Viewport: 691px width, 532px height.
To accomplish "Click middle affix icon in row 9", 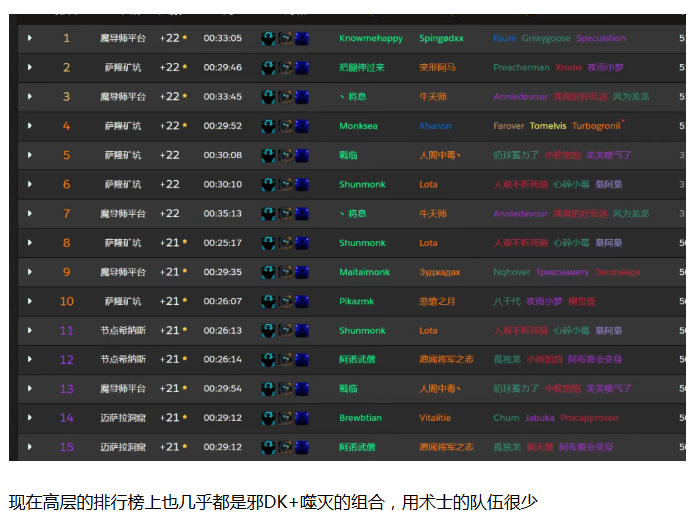I will 285,272.
